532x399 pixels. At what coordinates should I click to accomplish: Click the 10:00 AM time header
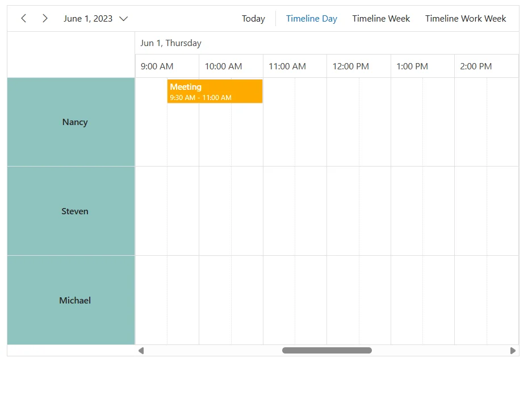point(231,66)
